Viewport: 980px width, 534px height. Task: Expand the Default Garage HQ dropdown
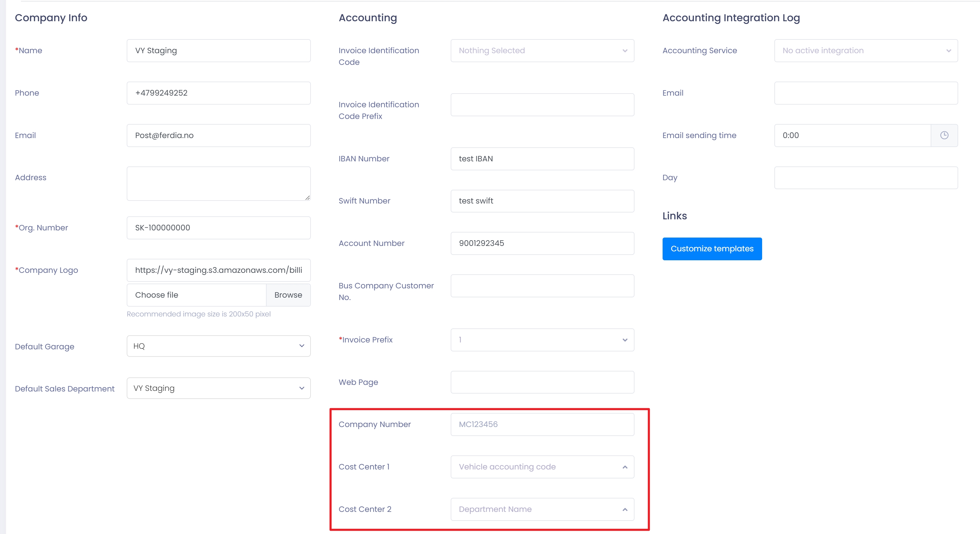(218, 346)
